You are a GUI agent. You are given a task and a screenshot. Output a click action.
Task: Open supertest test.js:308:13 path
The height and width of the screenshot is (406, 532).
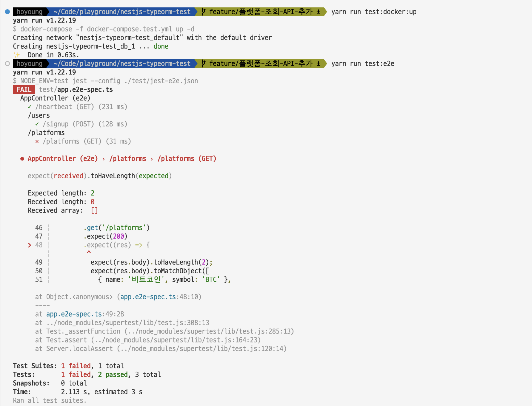128,323
